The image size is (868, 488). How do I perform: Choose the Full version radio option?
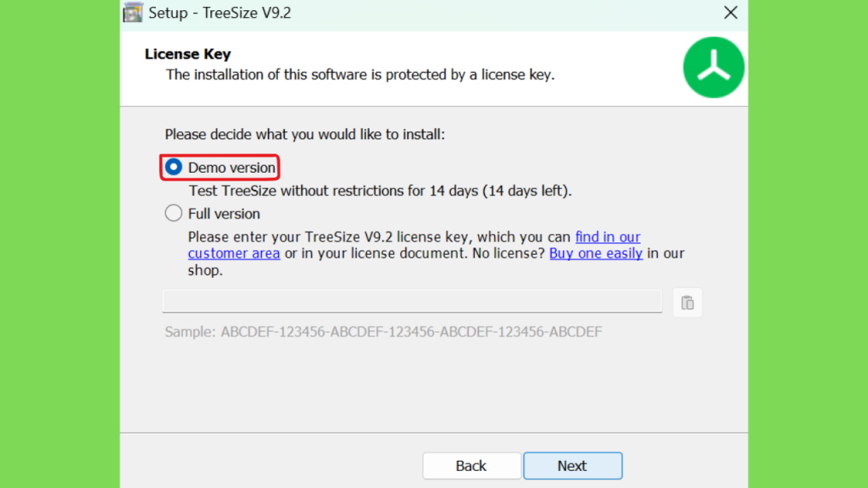click(x=173, y=213)
